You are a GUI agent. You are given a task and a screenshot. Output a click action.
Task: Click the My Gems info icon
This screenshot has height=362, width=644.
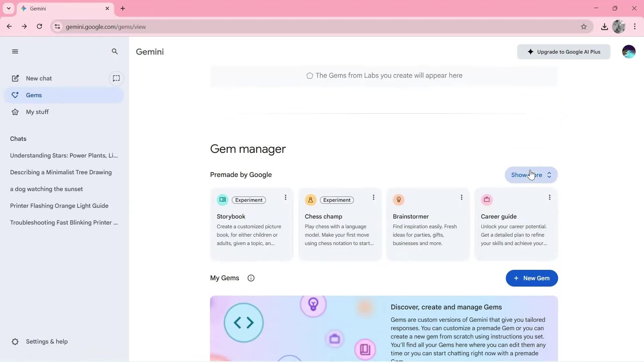[251, 278]
